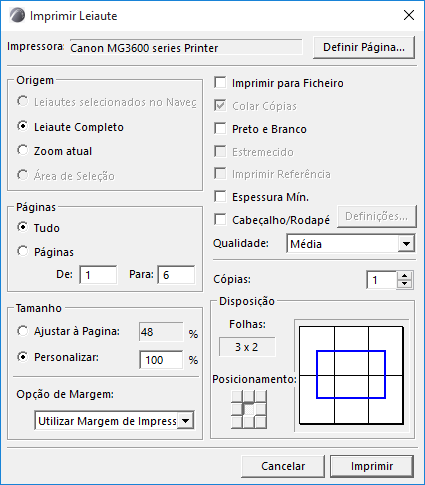Viewport: 425px width, 485px height.
Task: Open the Qualidade dropdown set to Média
Action: [350, 244]
